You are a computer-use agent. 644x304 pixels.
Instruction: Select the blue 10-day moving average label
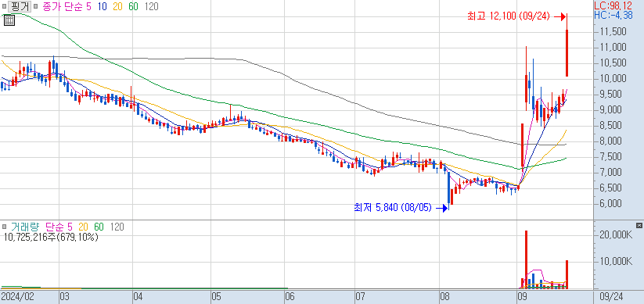pos(103,6)
